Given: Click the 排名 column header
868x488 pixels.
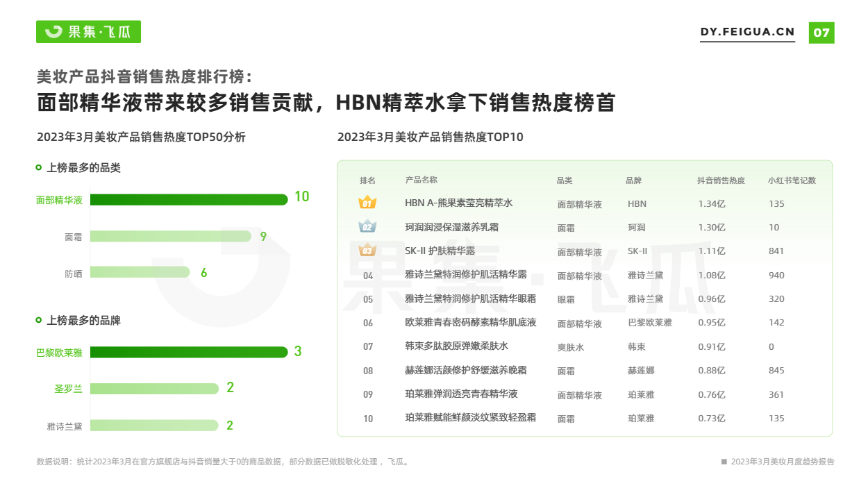Looking at the screenshot, I should pyautogui.click(x=367, y=180).
